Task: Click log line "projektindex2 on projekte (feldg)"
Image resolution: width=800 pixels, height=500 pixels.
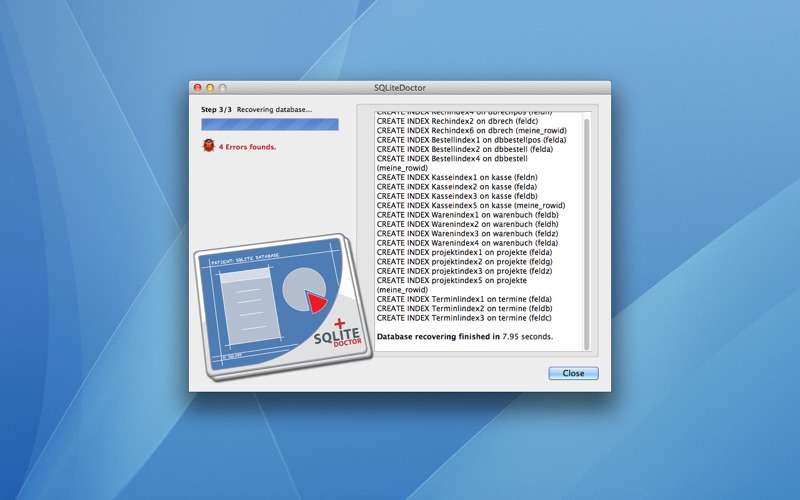Action: 464,261
